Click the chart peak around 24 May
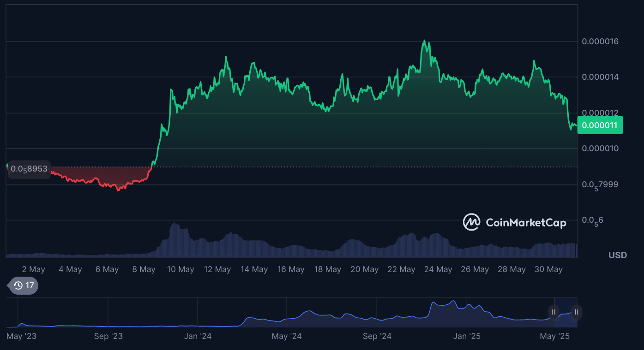 (424, 42)
